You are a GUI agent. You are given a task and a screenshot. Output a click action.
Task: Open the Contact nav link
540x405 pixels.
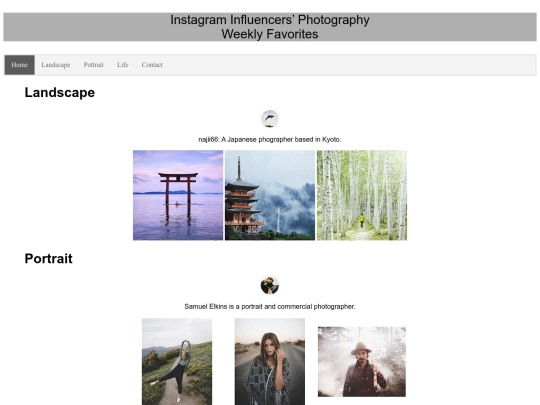click(x=152, y=65)
